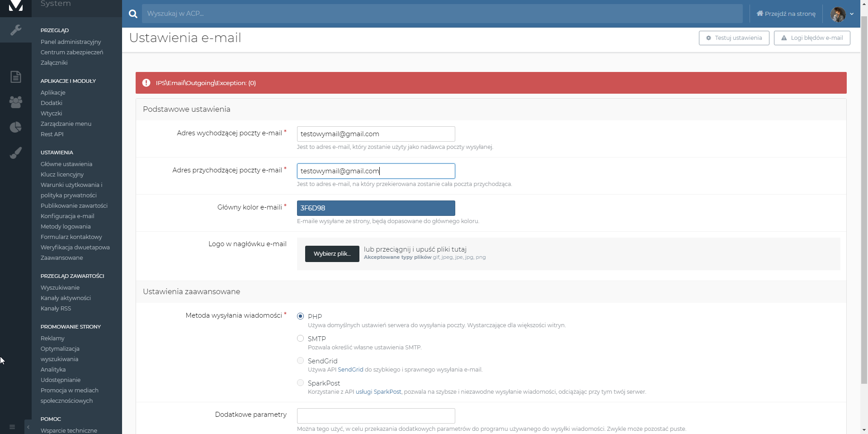
Task: Select SparkPost as sending method
Action: pos(300,382)
